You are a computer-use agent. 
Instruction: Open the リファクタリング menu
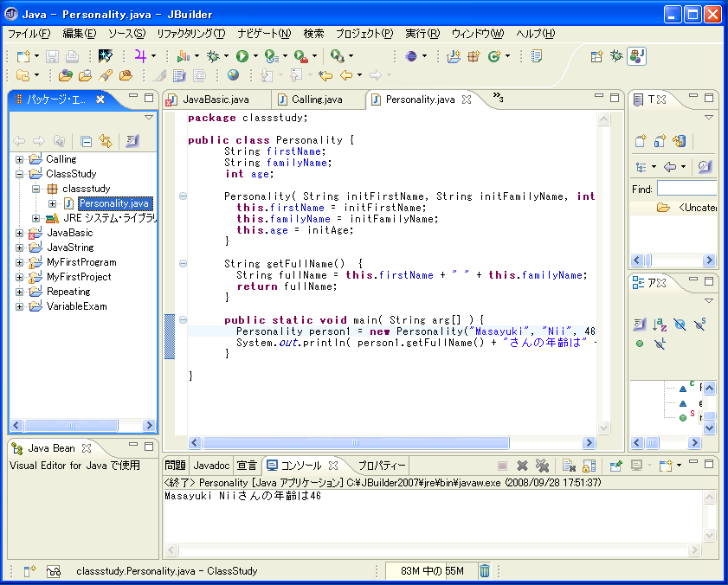point(190,34)
